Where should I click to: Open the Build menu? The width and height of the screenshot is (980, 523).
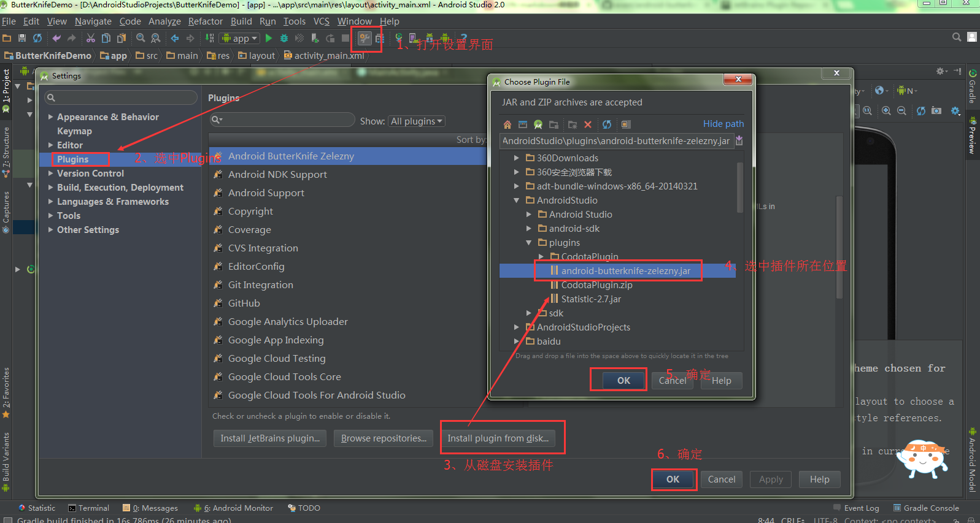pos(241,21)
